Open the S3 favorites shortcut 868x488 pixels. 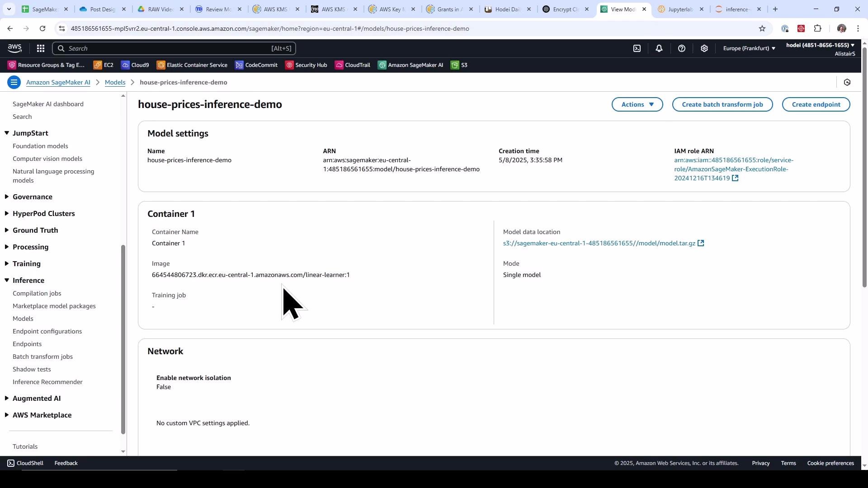click(x=459, y=65)
